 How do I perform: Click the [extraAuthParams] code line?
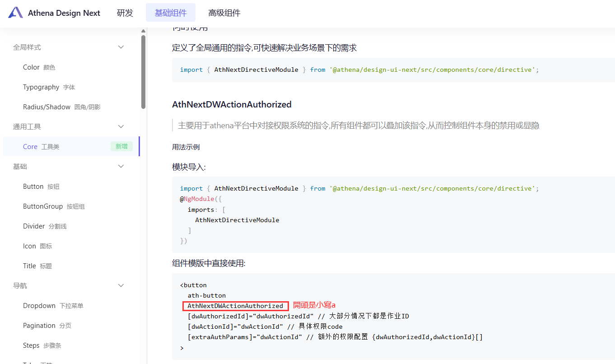click(335, 337)
